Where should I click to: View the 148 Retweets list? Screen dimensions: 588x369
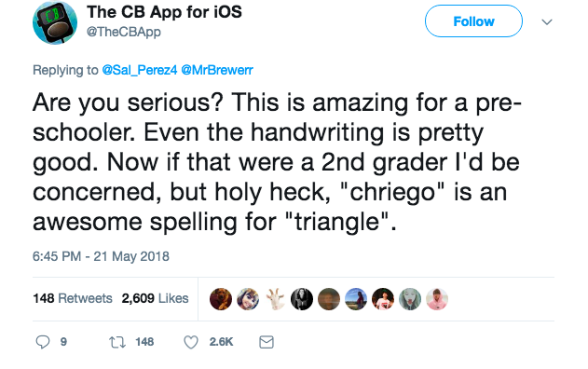(x=73, y=298)
